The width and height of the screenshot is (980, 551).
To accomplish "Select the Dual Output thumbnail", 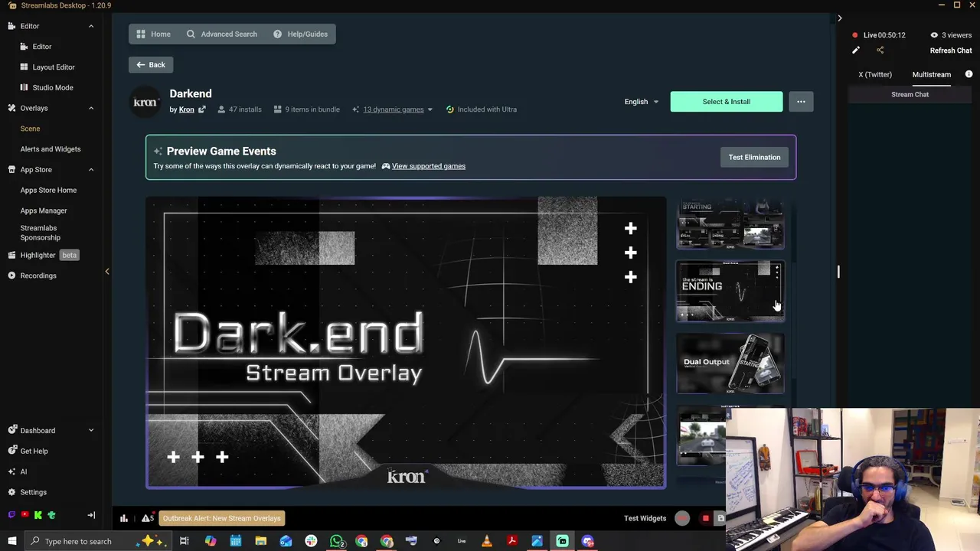I will coord(730,364).
